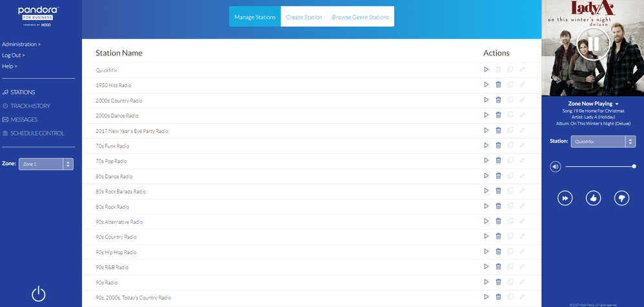This screenshot has width=644, height=307.
Task: Click the volume slider handle
Action: tap(634, 166)
